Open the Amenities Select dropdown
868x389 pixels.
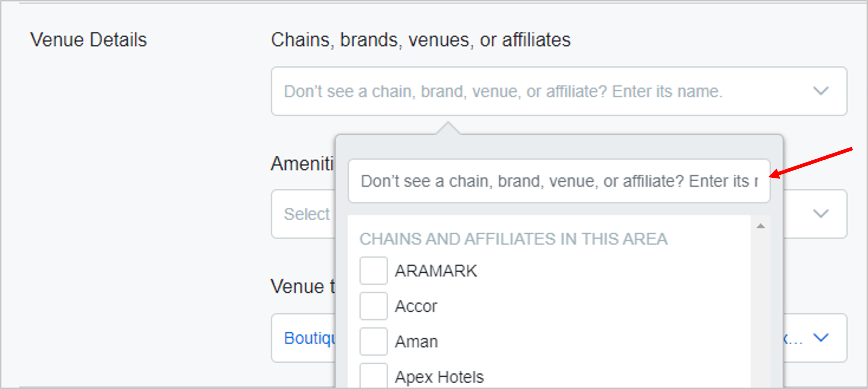(307, 214)
